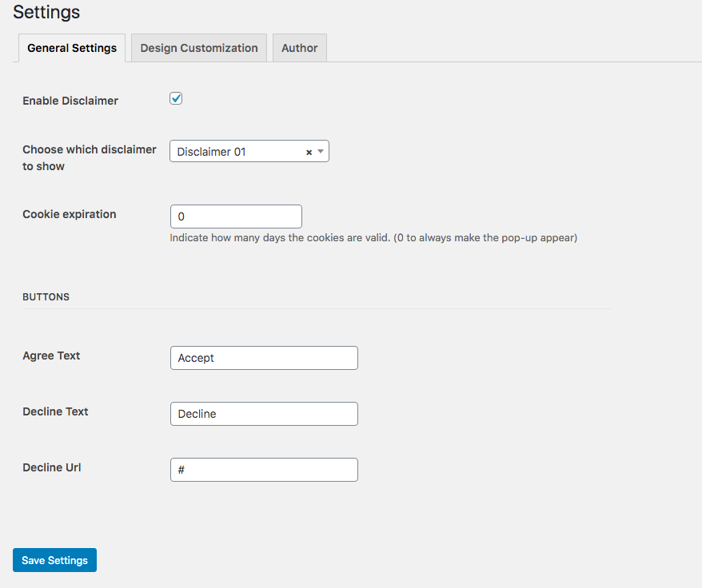
Task: Toggle the Enable Disclaimer checkbox
Action: [x=176, y=98]
